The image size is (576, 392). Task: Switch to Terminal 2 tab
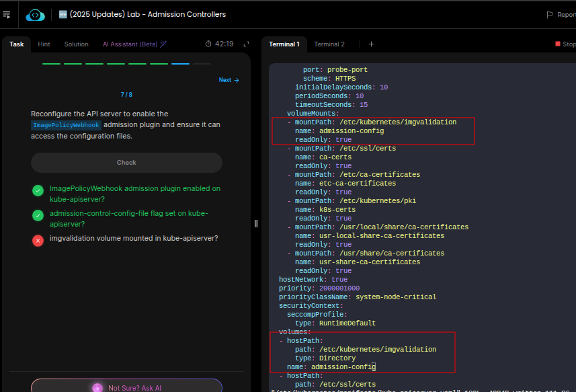329,44
